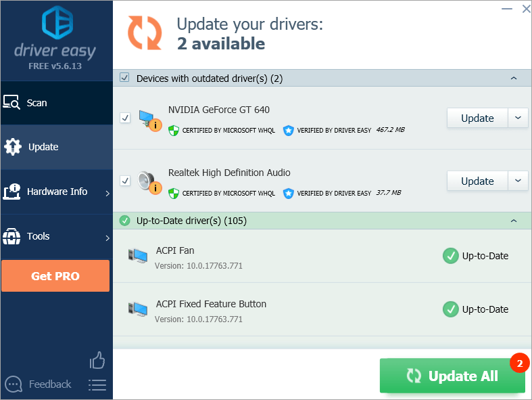The height and width of the screenshot is (400, 532).
Task: Toggle the Devices with outdated drivers checkbox
Action: tap(124, 78)
